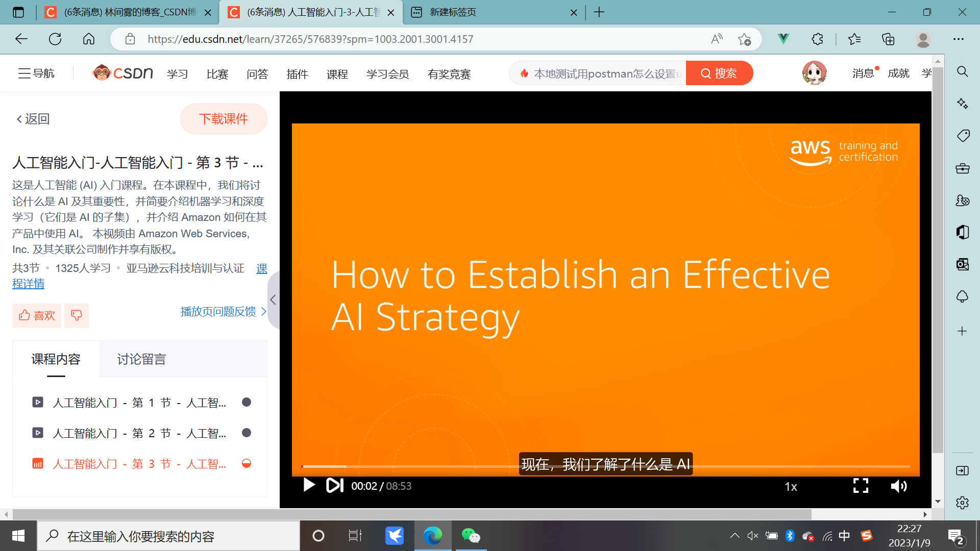The image size is (980, 551).
Task: Add this page to favorites star
Action: pyautogui.click(x=744, y=39)
